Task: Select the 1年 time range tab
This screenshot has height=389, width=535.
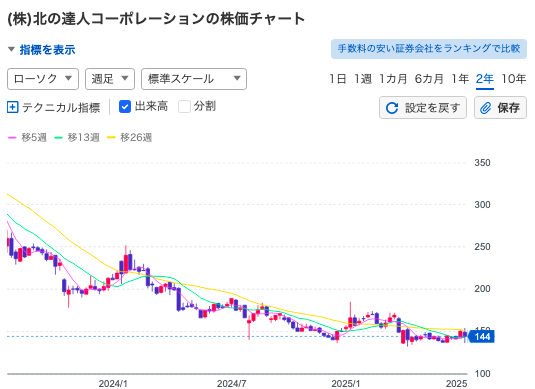Action: 460,79
